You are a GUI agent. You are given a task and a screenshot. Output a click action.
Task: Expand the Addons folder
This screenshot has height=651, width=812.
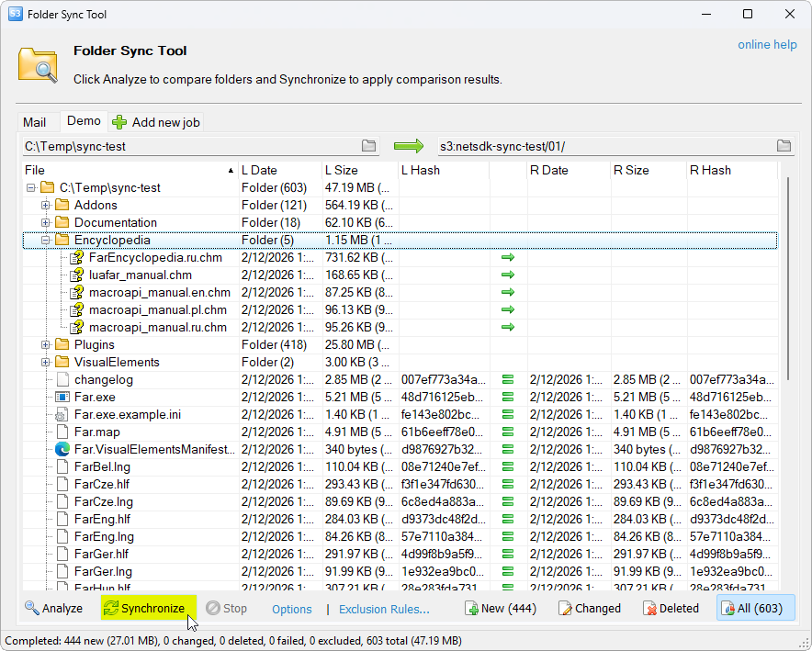click(x=46, y=206)
